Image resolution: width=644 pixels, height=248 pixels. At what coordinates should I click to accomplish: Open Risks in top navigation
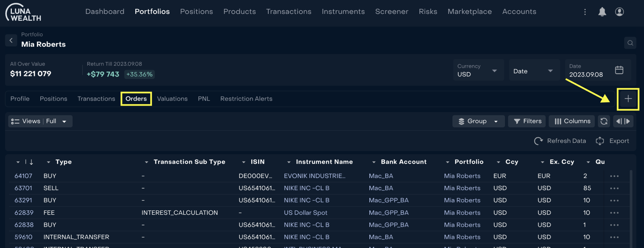click(428, 12)
